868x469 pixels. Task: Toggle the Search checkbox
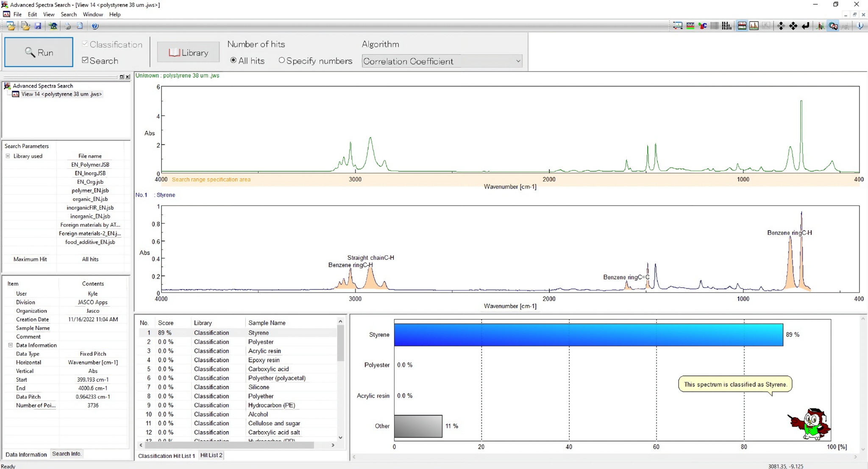coord(85,60)
